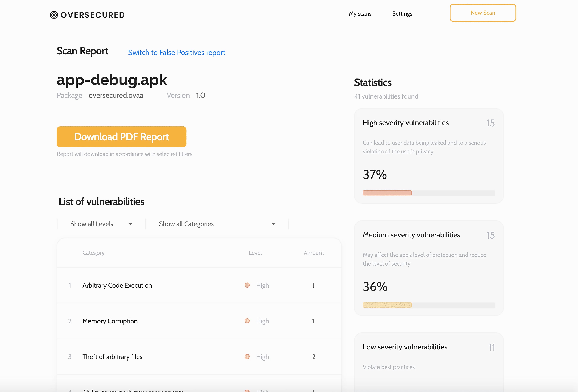Go to Settings in top navigation
The image size is (578, 392).
[402, 14]
